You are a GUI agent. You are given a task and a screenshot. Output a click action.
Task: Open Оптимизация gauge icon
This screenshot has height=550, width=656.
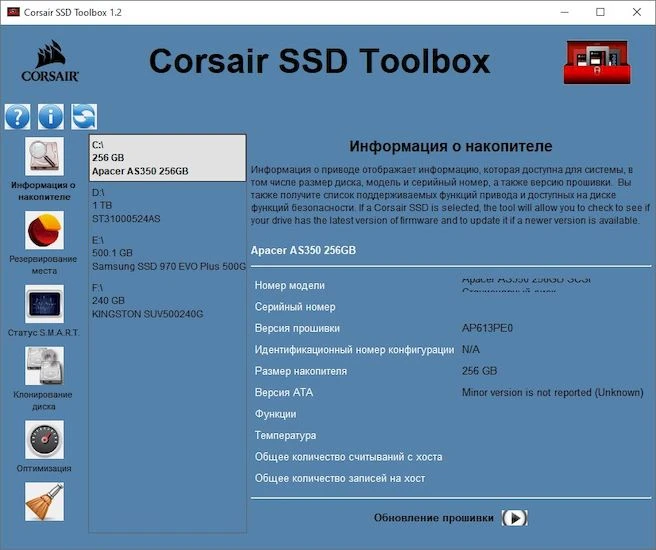tap(44, 439)
